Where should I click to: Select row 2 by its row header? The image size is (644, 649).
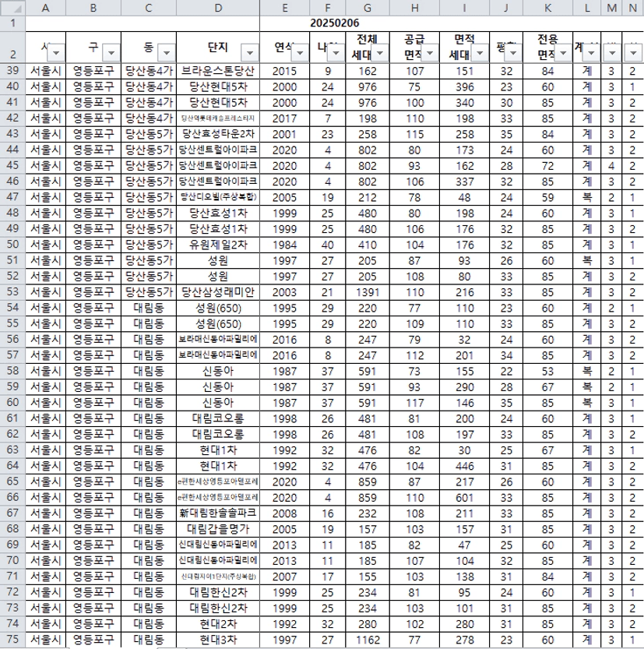[x=12, y=48]
